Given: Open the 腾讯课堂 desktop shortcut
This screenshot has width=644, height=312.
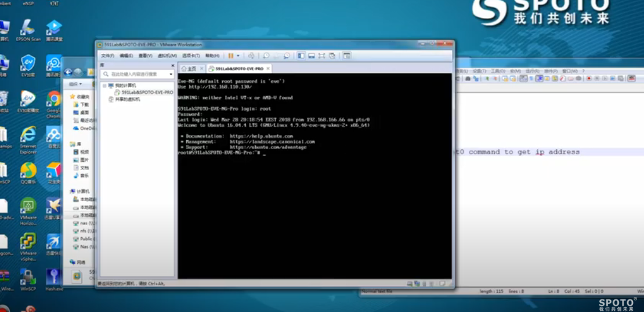Looking at the screenshot, I should click(54, 30).
